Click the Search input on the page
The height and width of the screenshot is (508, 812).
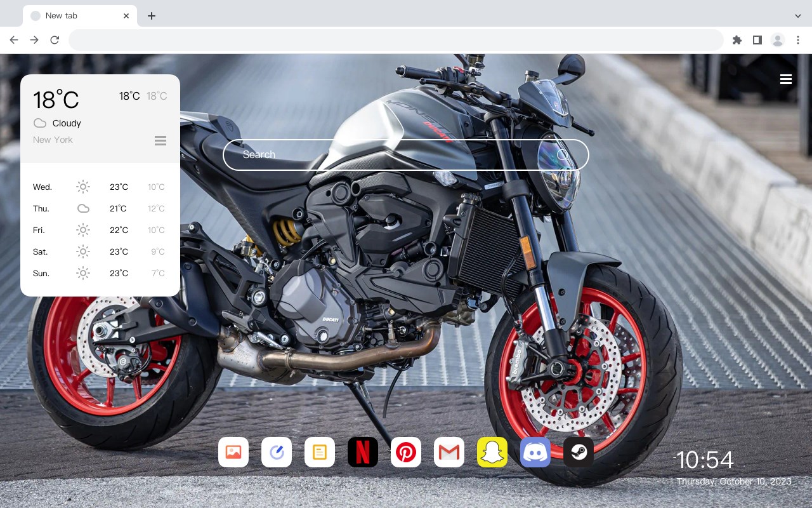pos(406,154)
